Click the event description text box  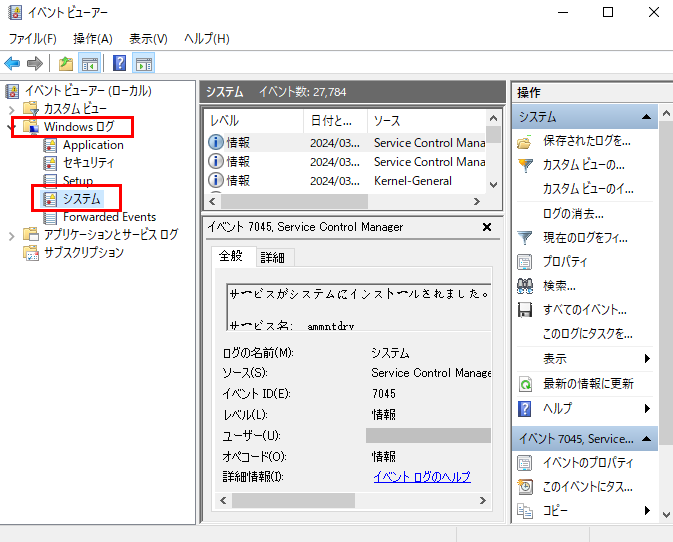[359, 307]
